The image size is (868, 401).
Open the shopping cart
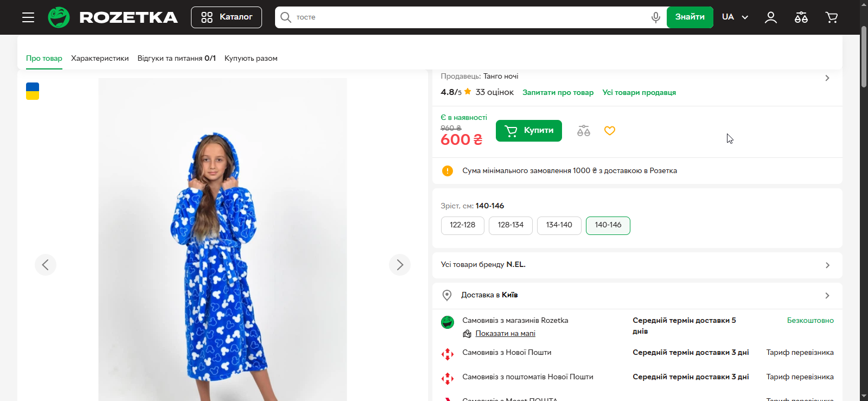tap(831, 17)
